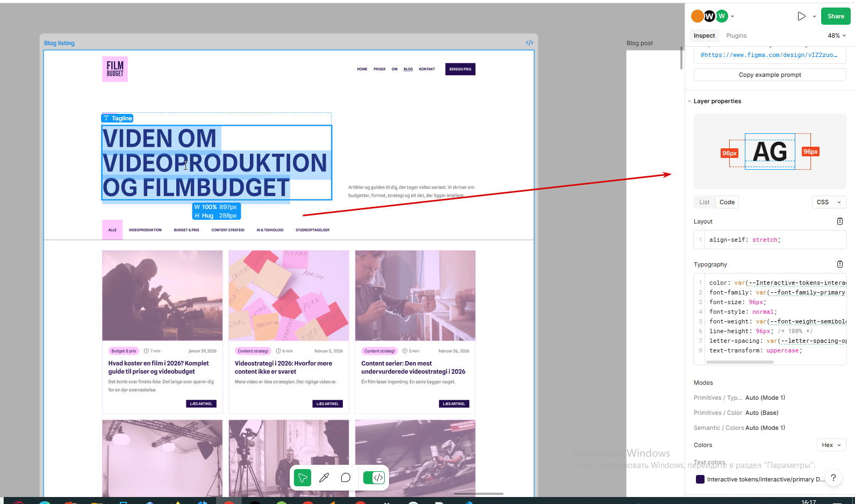Viewport: 855px width, 504px height.
Task: Open the Hex color format dropdown
Action: [x=831, y=445]
